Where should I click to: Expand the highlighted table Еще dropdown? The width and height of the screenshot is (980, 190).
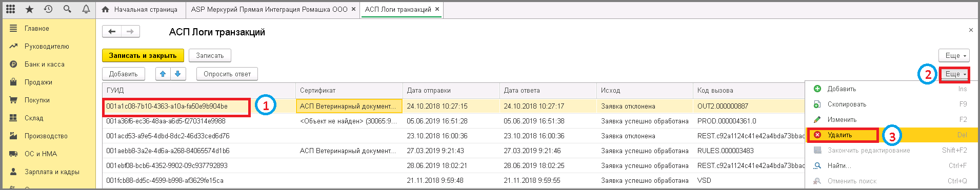[954, 74]
